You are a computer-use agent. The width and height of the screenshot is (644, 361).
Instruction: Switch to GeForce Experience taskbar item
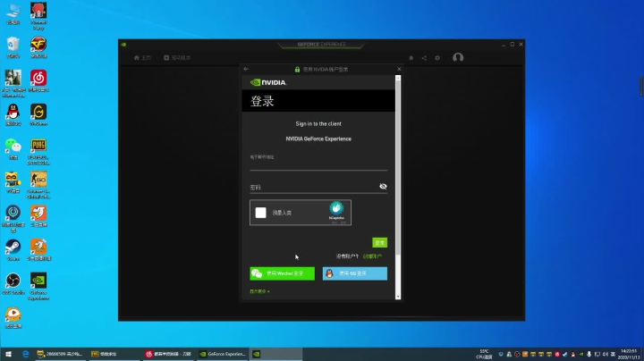[222, 354]
